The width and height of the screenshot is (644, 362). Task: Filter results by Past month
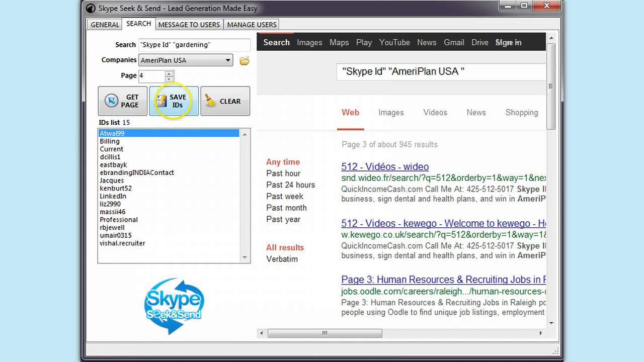click(x=286, y=208)
